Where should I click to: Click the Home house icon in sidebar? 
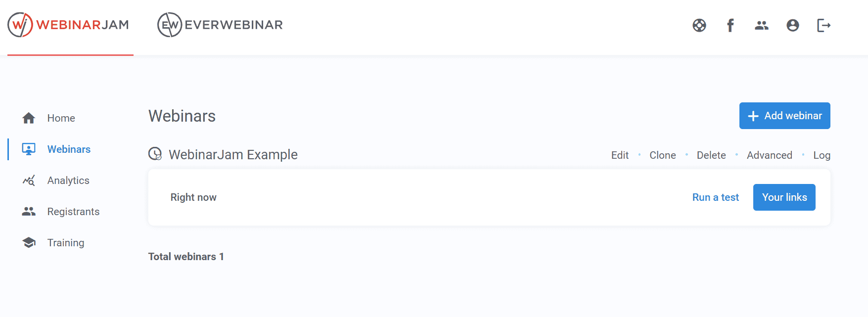(x=29, y=118)
